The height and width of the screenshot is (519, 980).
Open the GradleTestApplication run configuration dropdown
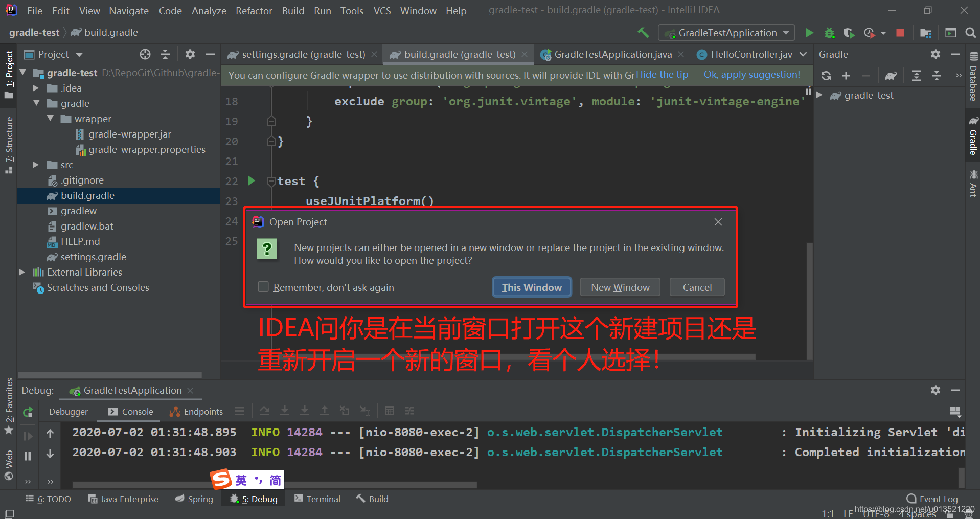pyautogui.click(x=726, y=33)
